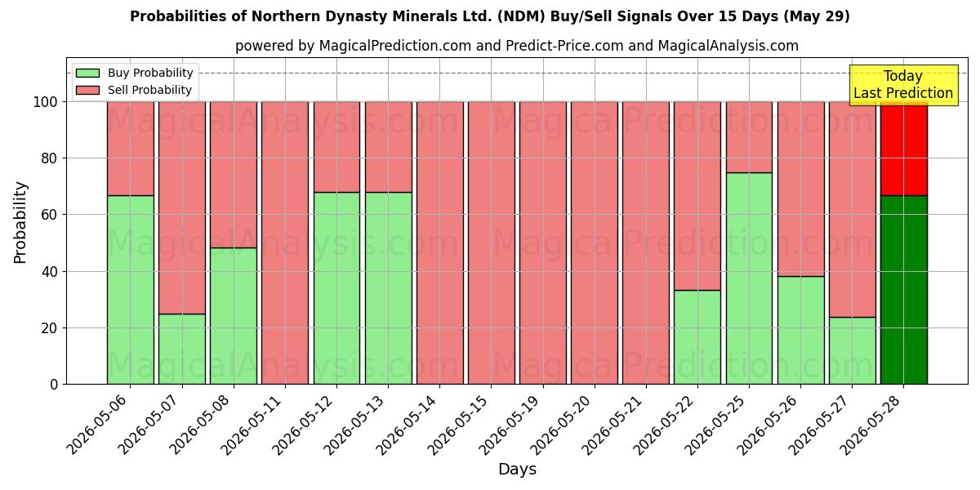The image size is (980, 490).
Task: Select the green buy bar for 2026-05-22
Action: click(697, 337)
